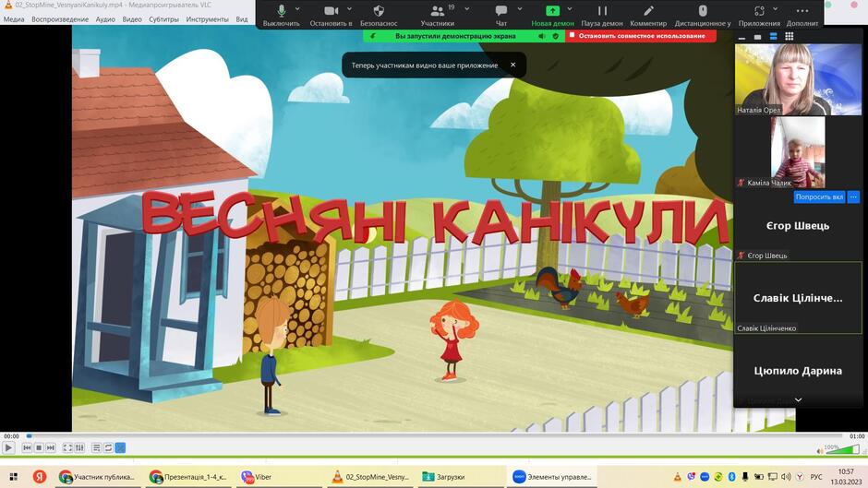The image size is (868, 488).
Task: Open Чат panel
Action: coord(501,15)
